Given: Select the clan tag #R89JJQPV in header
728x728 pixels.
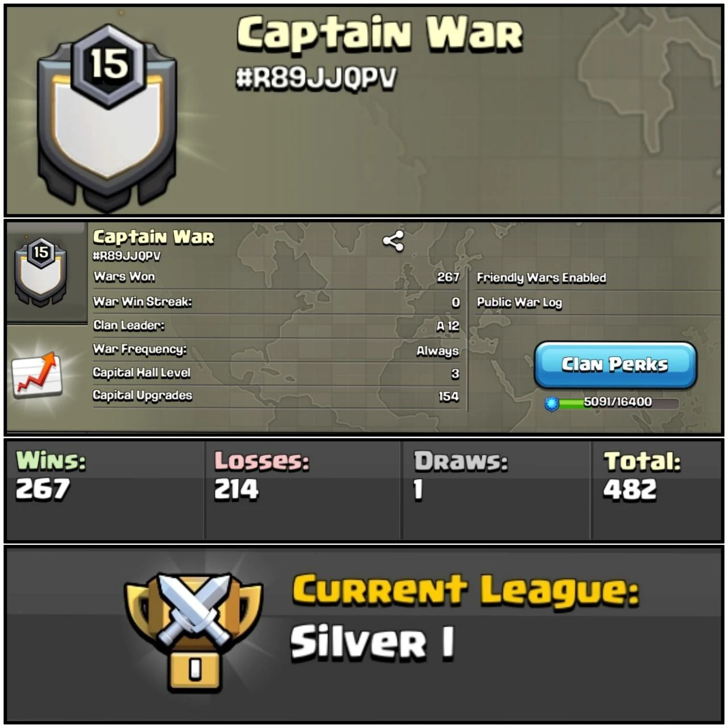Looking at the screenshot, I should pyautogui.click(x=316, y=79).
